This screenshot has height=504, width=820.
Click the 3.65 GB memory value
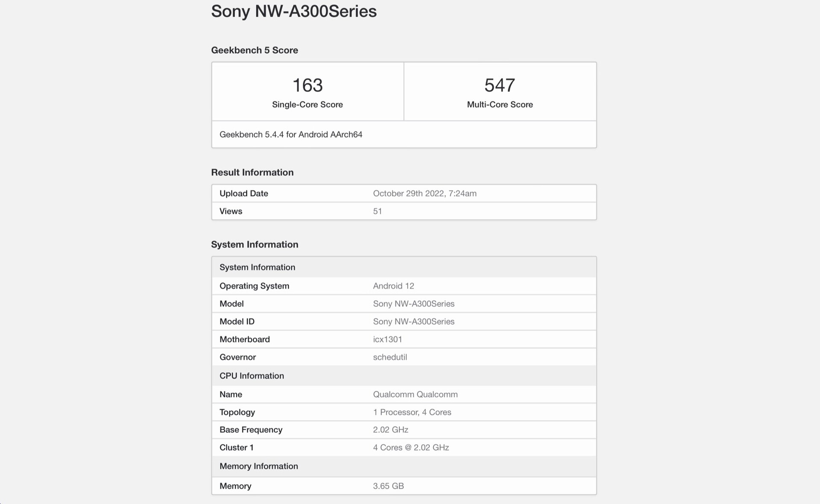(x=388, y=486)
